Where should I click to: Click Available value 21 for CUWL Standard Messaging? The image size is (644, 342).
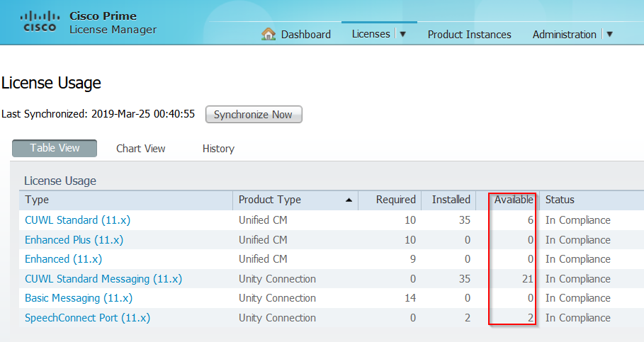click(528, 279)
